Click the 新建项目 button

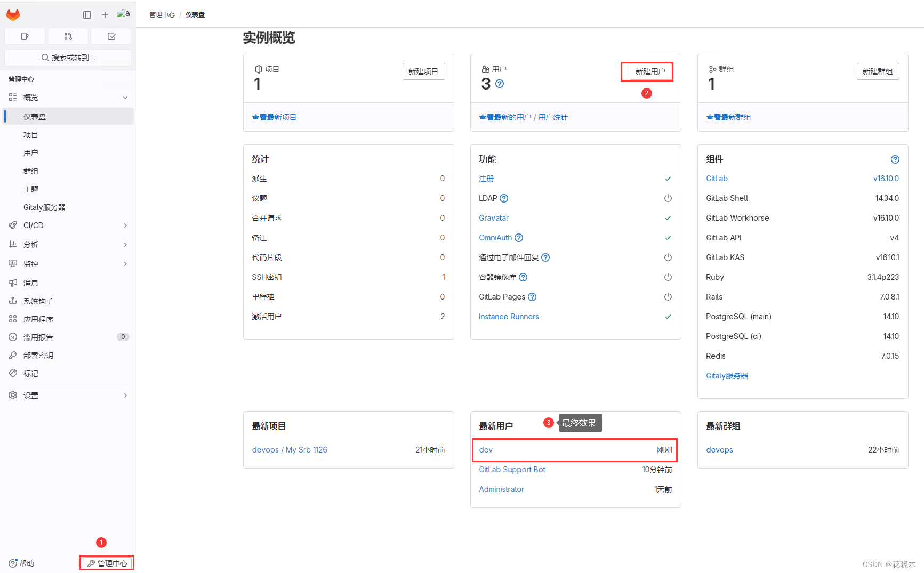point(423,71)
